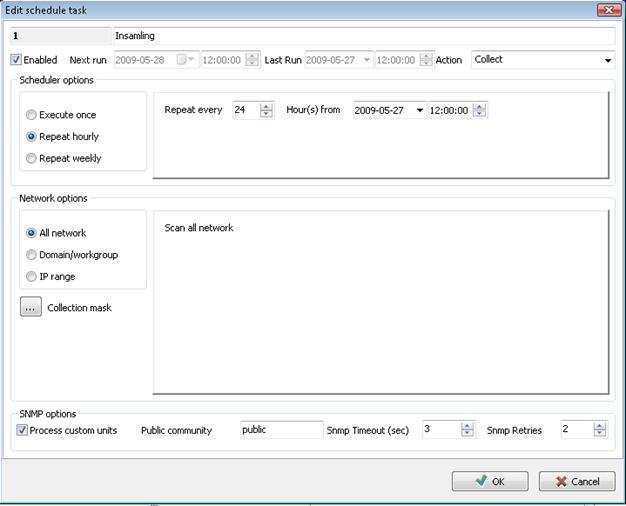Viewport: 626px width, 506px height.
Task: Toggle the Enabled checkbox
Action: [x=16, y=60]
